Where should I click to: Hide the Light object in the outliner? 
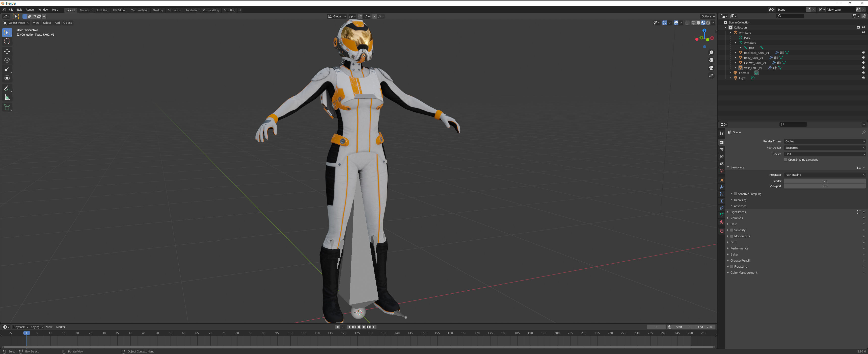(863, 78)
